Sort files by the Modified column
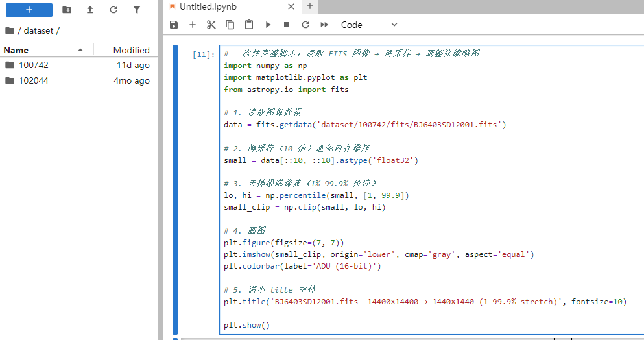Image resolution: width=644 pixels, height=340 pixels. pos(131,50)
